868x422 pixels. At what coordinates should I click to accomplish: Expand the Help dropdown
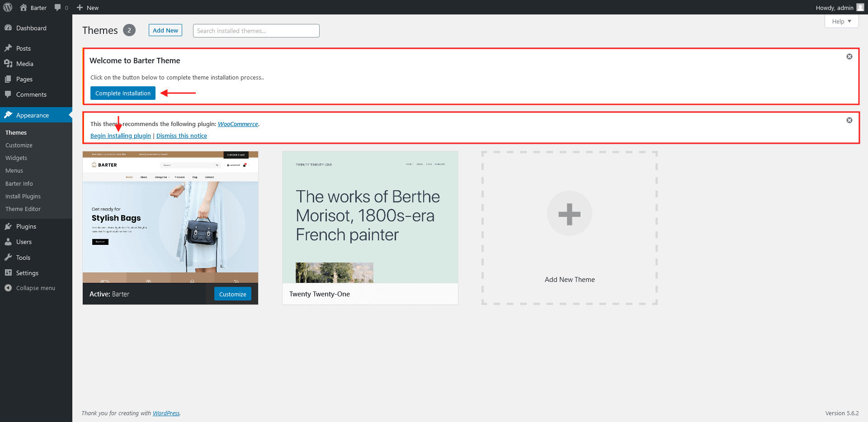[841, 21]
